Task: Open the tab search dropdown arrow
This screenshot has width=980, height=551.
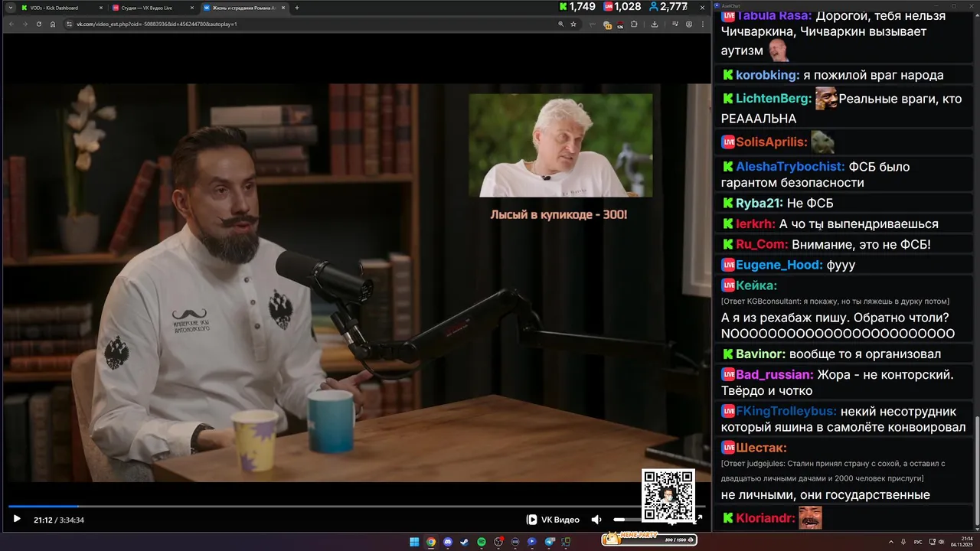Action: pyautogui.click(x=10, y=8)
